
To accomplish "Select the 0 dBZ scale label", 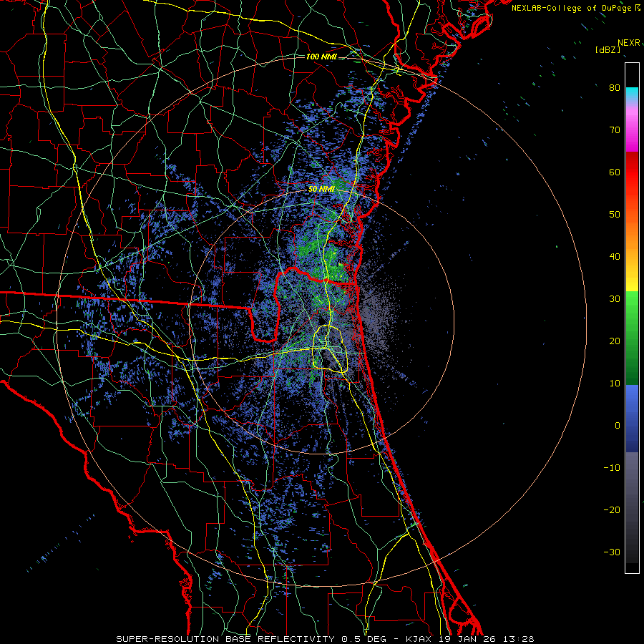I will (618, 426).
